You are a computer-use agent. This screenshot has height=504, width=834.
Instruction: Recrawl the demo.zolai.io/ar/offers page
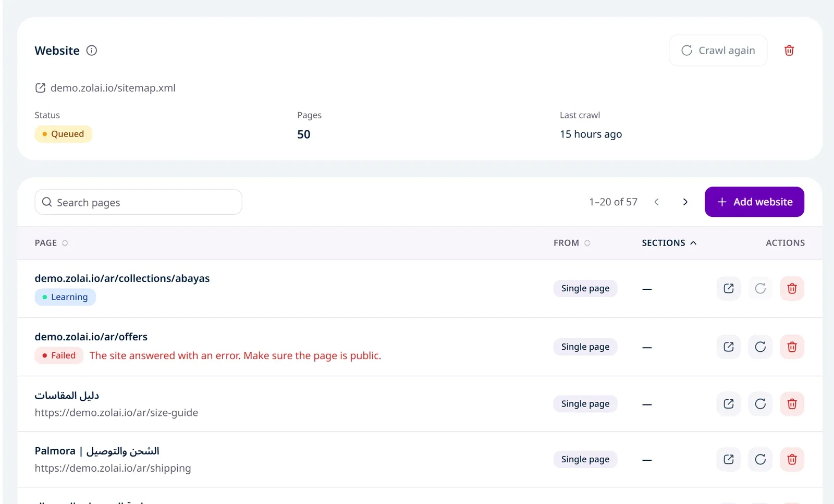pos(761,347)
